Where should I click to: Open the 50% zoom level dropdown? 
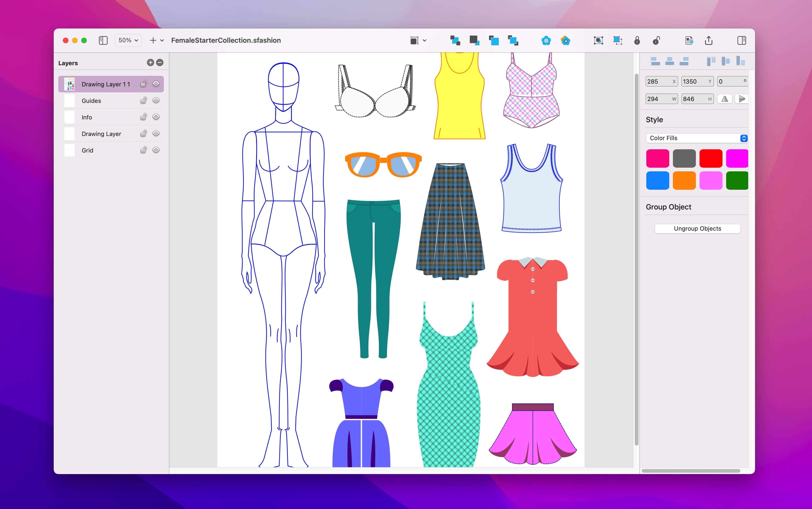[128, 40]
